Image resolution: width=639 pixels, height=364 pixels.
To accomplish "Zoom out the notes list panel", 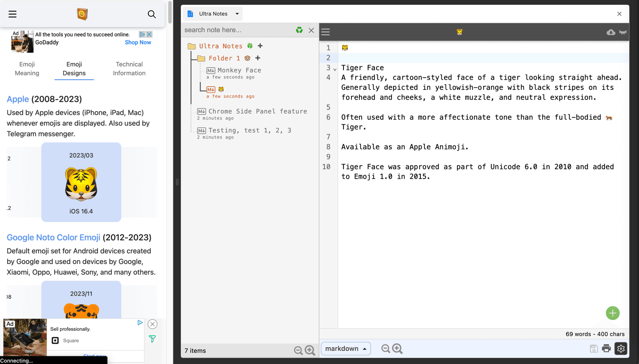I will click(x=298, y=351).
